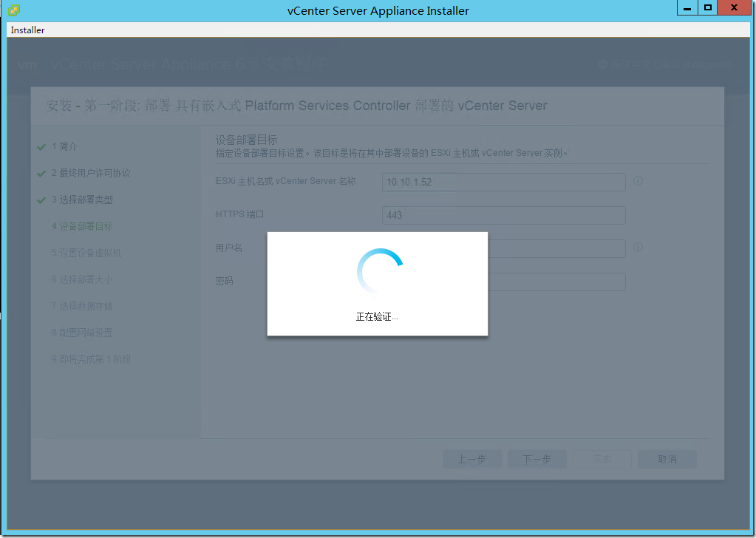Click the vm logo in header

pos(27,64)
